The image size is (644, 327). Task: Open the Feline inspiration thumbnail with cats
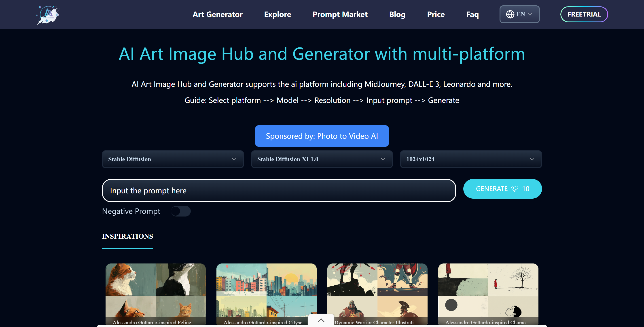(x=155, y=293)
